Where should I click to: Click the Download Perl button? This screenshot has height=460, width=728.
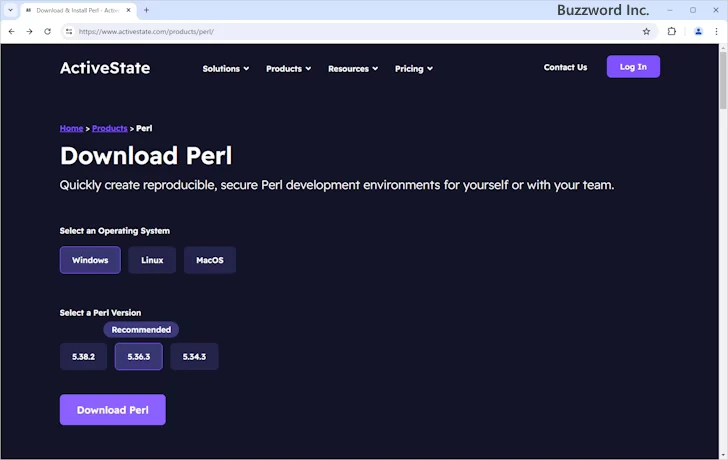pos(113,410)
